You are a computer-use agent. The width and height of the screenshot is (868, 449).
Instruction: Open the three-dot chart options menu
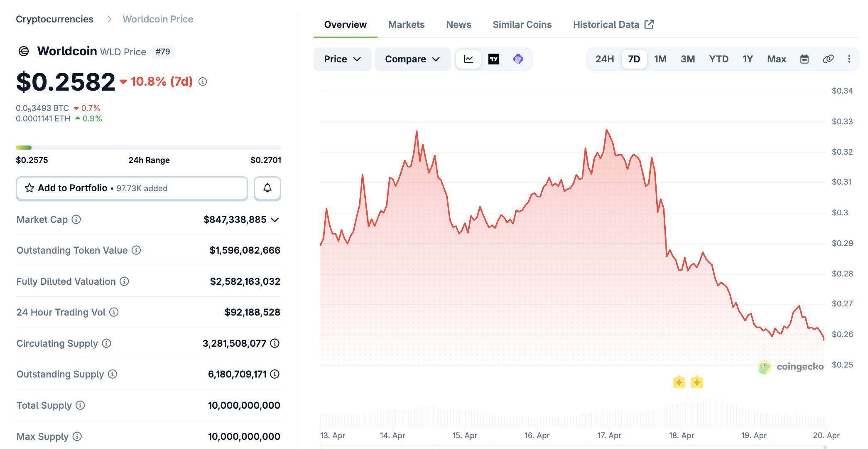(849, 59)
